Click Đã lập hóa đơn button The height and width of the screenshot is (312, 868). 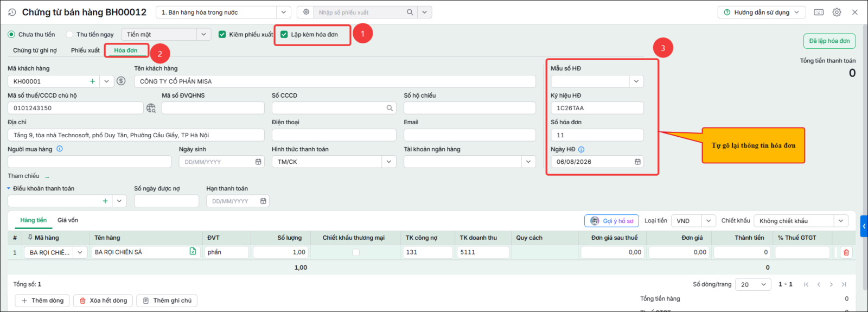point(829,41)
